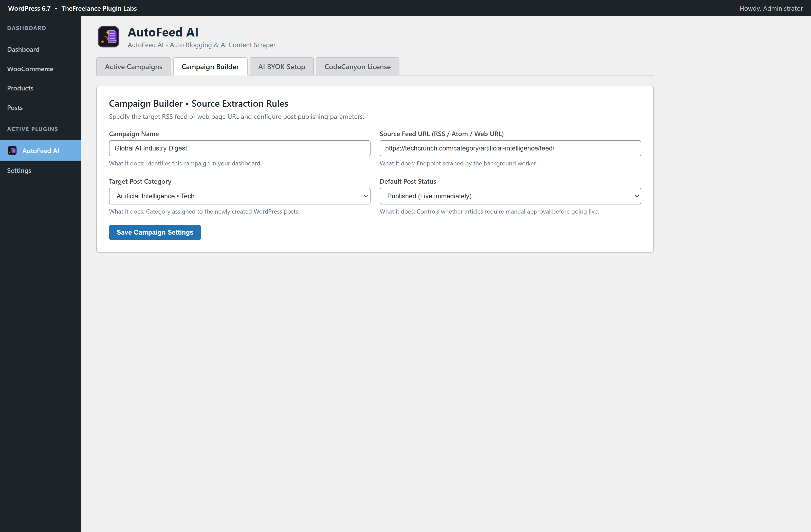
Task: Click Save Campaign Settings button
Action: click(x=155, y=232)
